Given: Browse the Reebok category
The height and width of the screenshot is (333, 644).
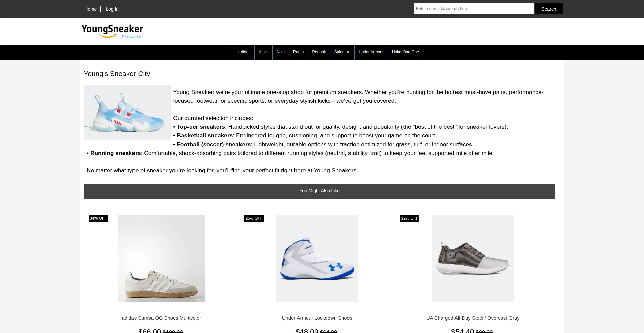Looking at the screenshot, I should (x=319, y=52).
